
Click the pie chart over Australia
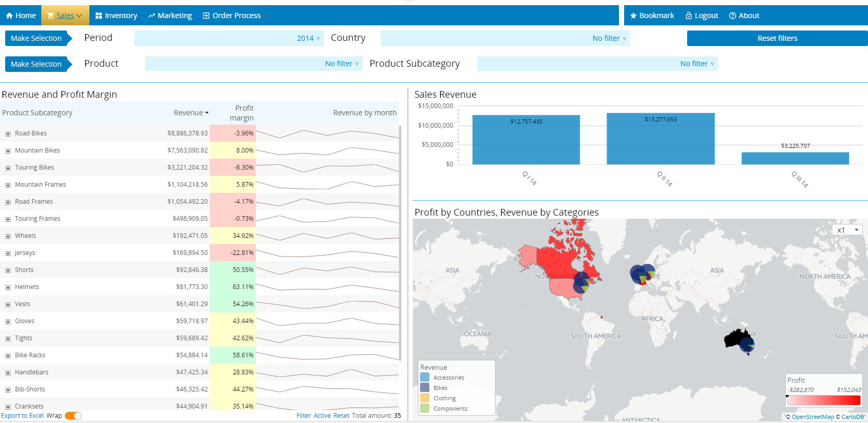click(747, 345)
